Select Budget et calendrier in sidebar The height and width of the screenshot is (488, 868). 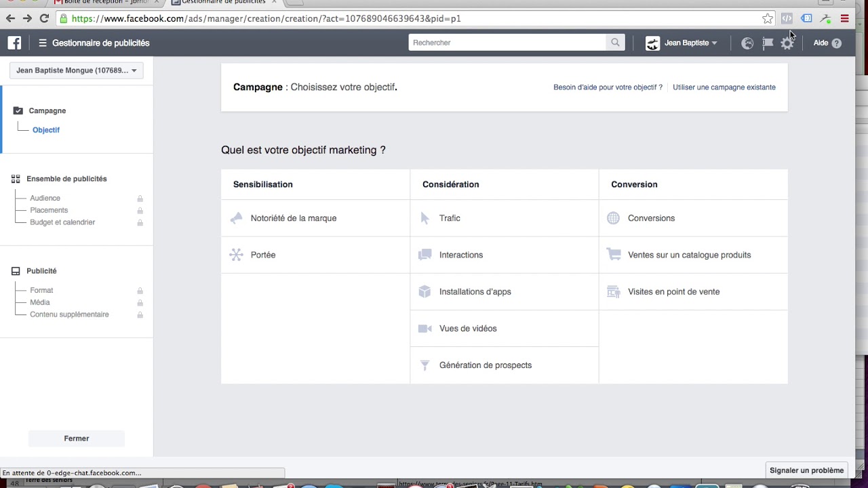click(x=62, y=222)
